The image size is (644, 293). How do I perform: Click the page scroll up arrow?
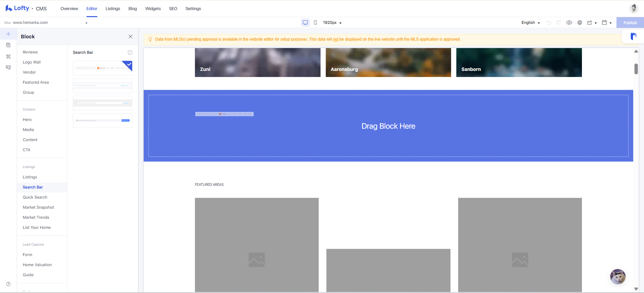point(636,51)
